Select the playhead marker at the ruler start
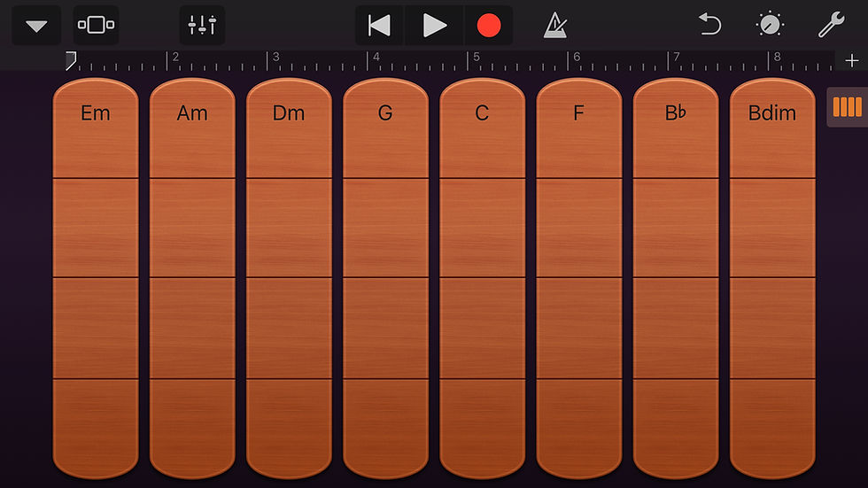Image resolution: width=868 pixels, height=488 pixels. 70,61
